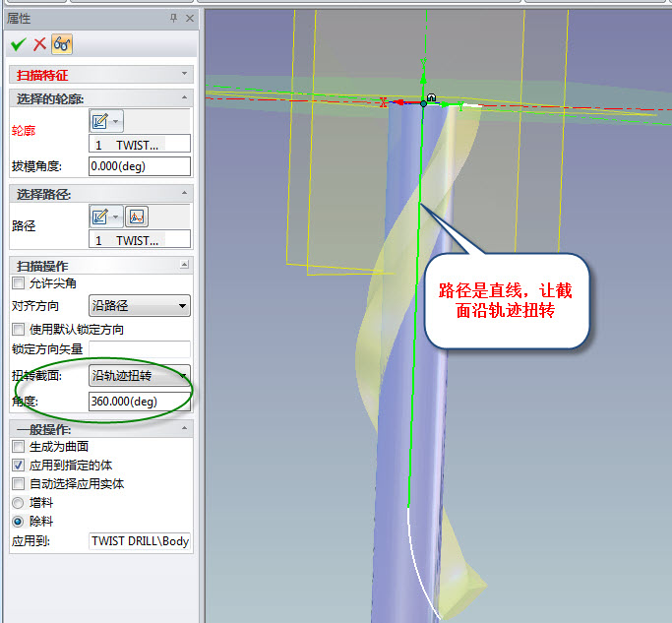Click the 拔模角度 field showing 0.000(deg)

[139, 166]
